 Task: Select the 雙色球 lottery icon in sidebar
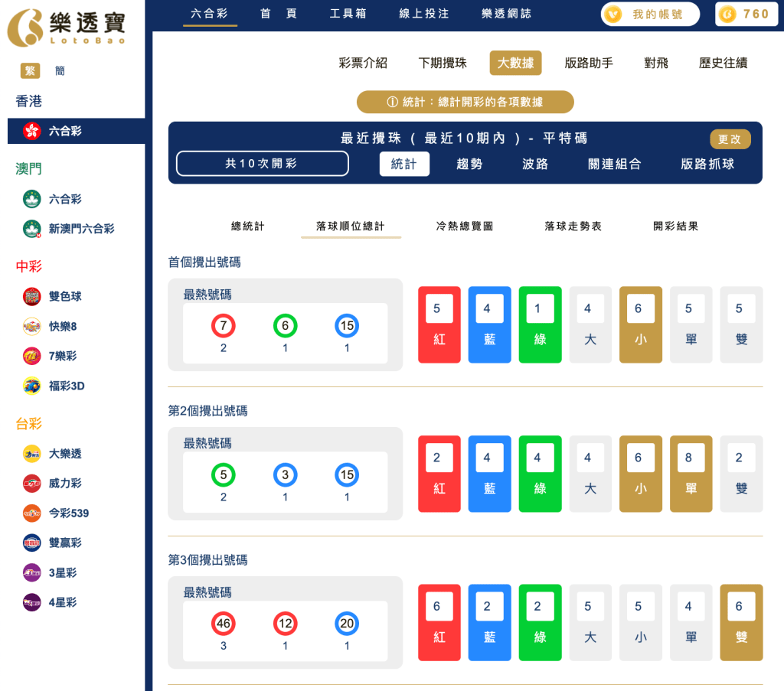point(30,295)
